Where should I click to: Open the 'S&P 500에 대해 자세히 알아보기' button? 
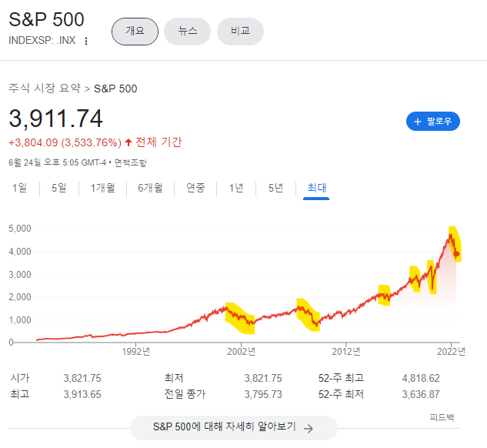pyautogui.click(x=234, y=427)
